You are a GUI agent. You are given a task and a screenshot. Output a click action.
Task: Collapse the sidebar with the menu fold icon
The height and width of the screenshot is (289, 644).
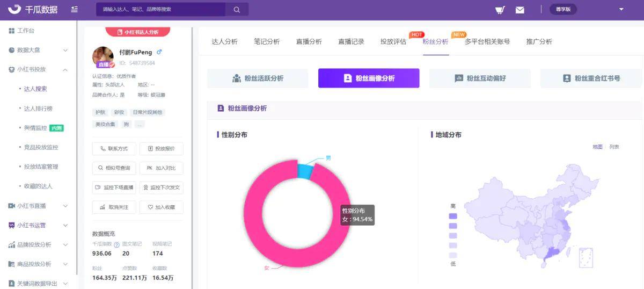(x=74, y=10)
